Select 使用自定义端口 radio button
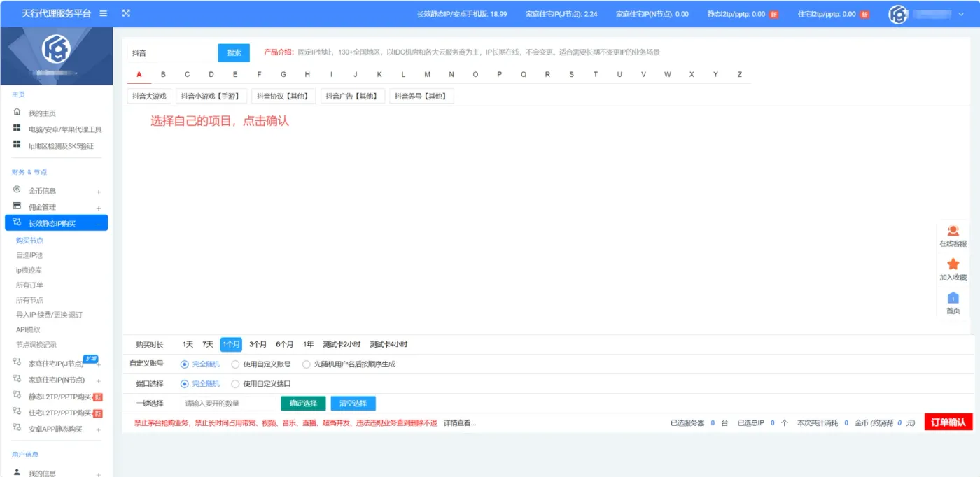 (x=236, y=384)
